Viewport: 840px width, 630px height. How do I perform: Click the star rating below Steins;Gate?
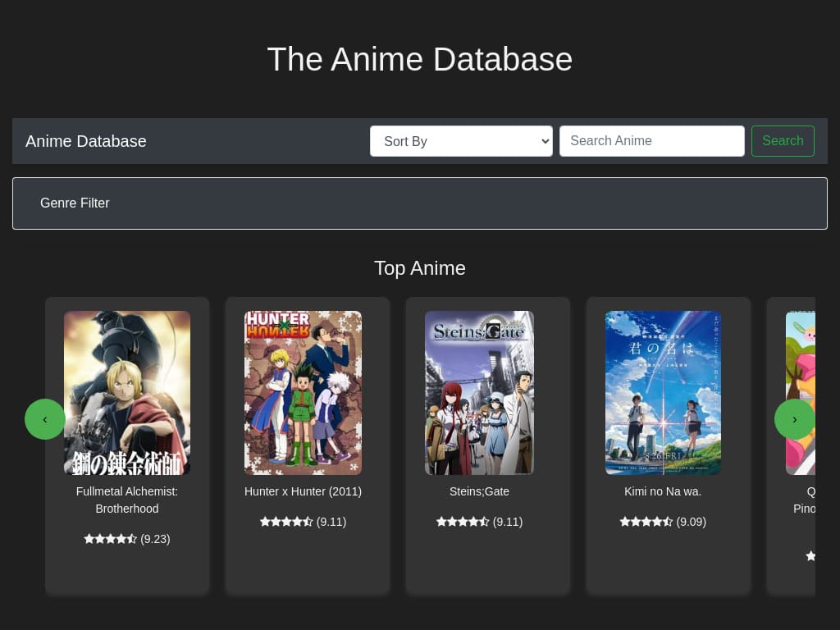(x=463, y=522)
